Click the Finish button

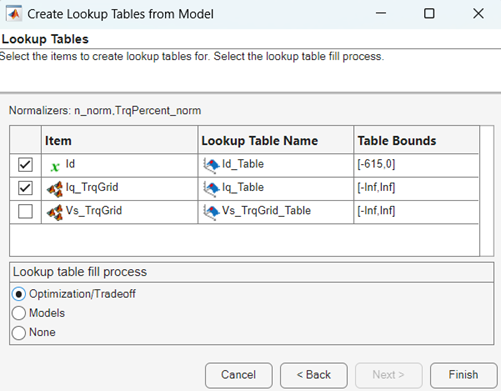point(463,375)
